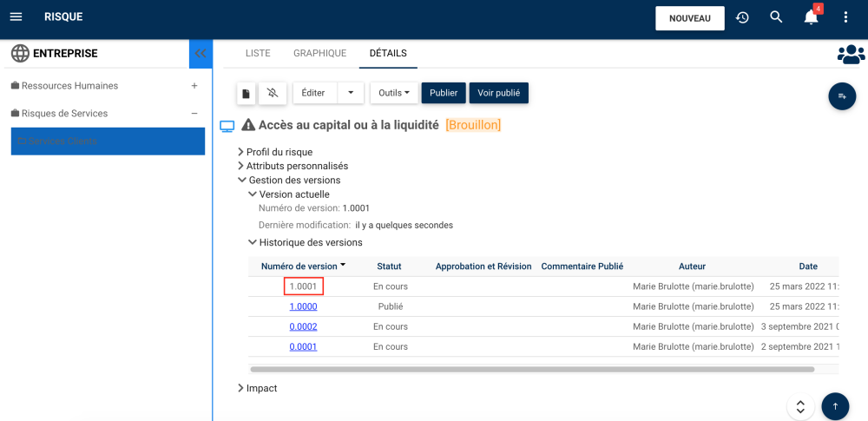This screenshot has height=421, width=868.
Task: Click the scroll-to-top arrow button
Action: [x=835, y=406]
